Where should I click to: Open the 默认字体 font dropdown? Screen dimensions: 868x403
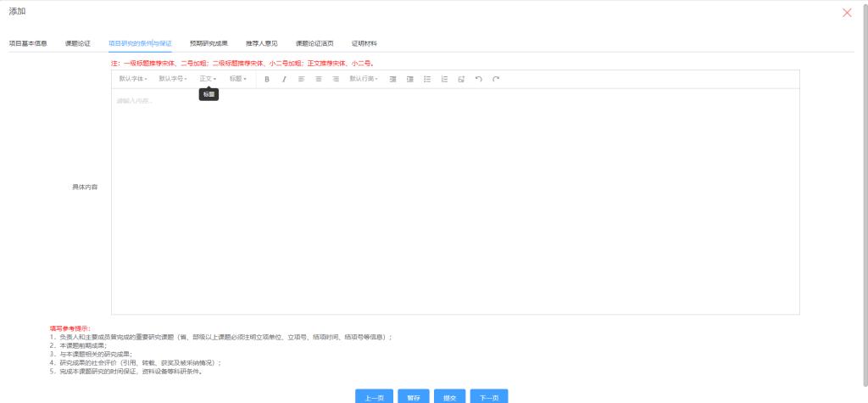[x=133, y=79]
